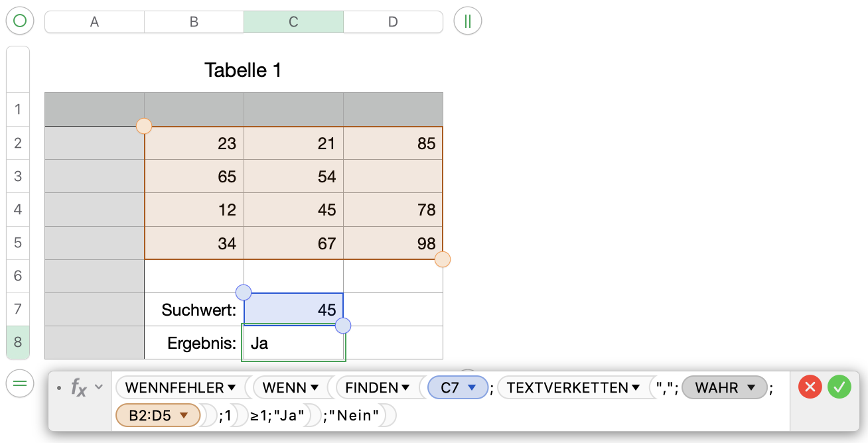Click the Tabelle 1 table title
The width and height of the screenshot is (868, 443).
point(243,70)
